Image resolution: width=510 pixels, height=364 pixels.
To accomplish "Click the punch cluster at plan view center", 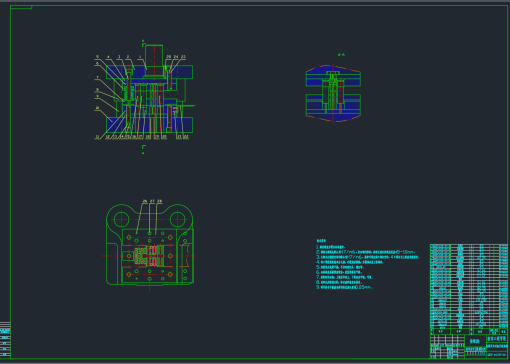I will click(x=149, y=256).
